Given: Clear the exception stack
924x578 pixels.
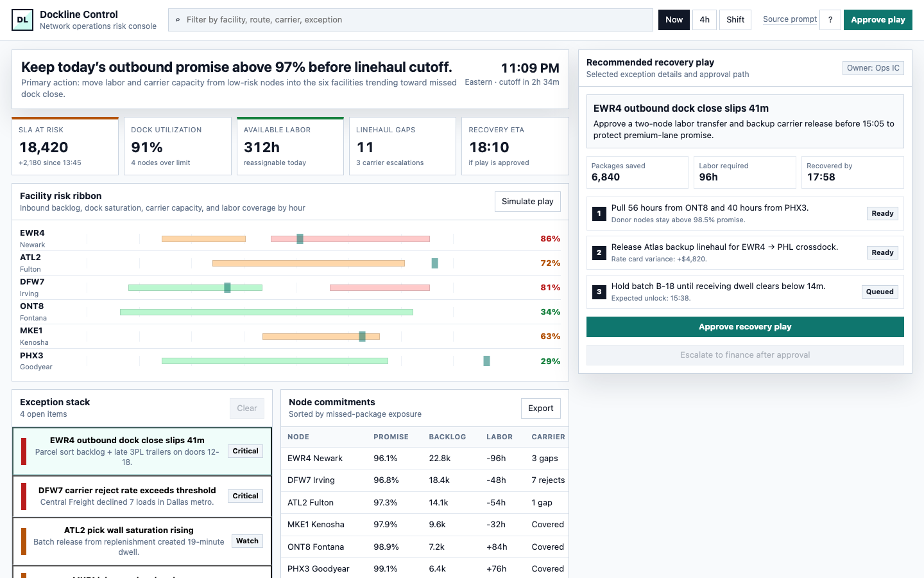Looking at the screenshot, I should click(x=247, y=408).
